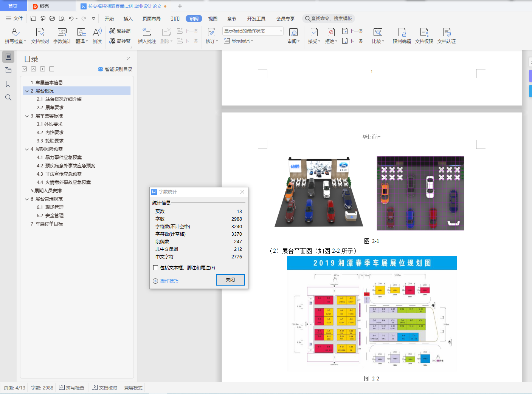Open print preview from the quick access bar
This screenshot has width=532, height=394.
tap(62, 19)
